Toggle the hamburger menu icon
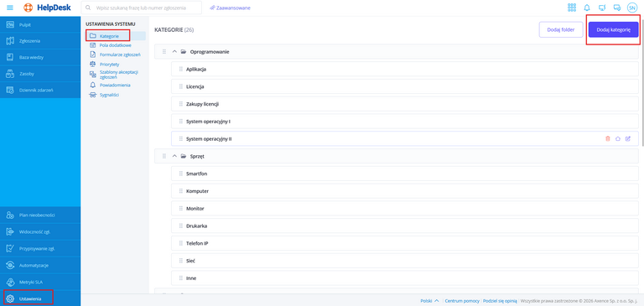The image size is (644, 306). pyautogui.click(x=10, y=8)
